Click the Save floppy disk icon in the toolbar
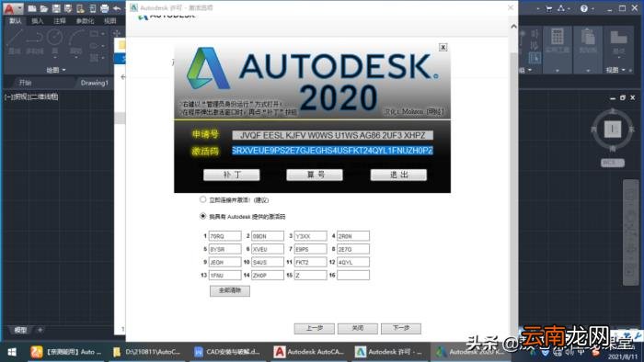 point(56,8)
